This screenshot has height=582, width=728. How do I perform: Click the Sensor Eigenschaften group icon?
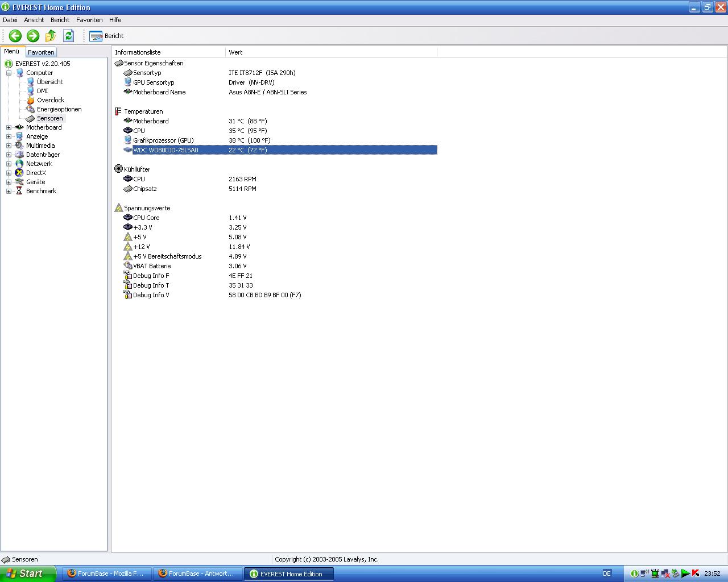118,63
